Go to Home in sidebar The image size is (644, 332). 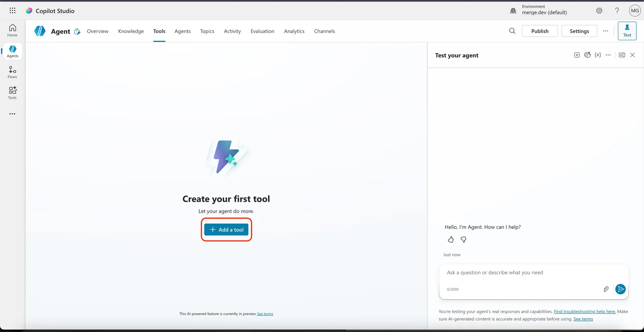pos(12,31)
